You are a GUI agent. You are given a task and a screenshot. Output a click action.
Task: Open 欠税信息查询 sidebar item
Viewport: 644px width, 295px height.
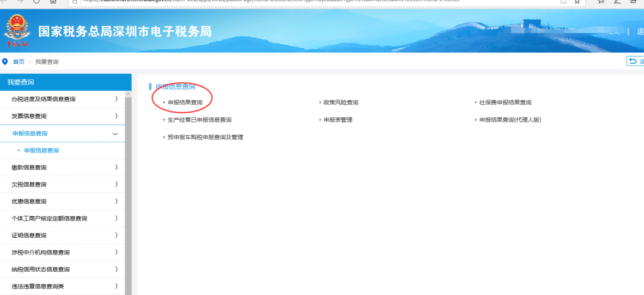click(x=29, y=185)
